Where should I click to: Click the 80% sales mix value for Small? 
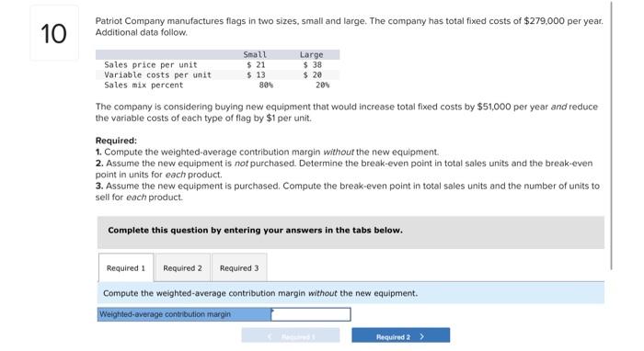(x=266, y=85)
